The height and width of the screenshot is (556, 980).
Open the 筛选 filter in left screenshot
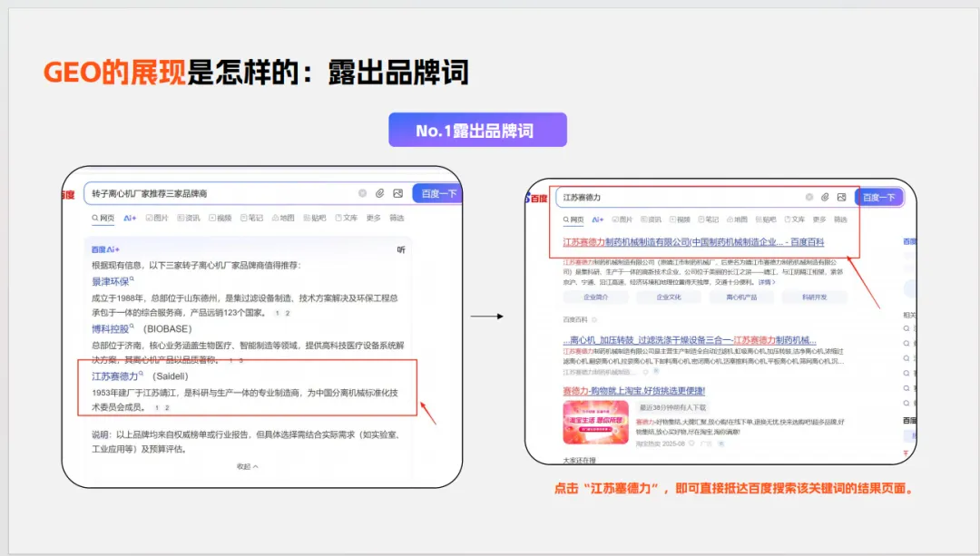397,218
